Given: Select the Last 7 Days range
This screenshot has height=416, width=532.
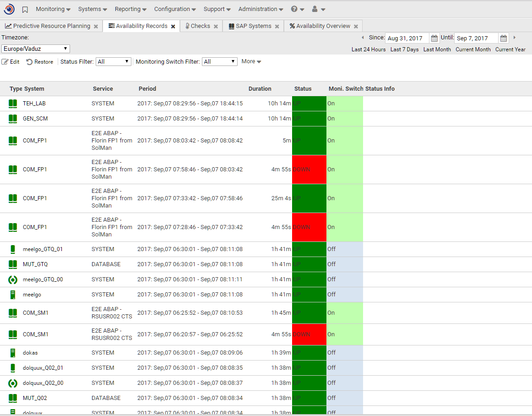Looking at the screenshot, I should point(404,49).
